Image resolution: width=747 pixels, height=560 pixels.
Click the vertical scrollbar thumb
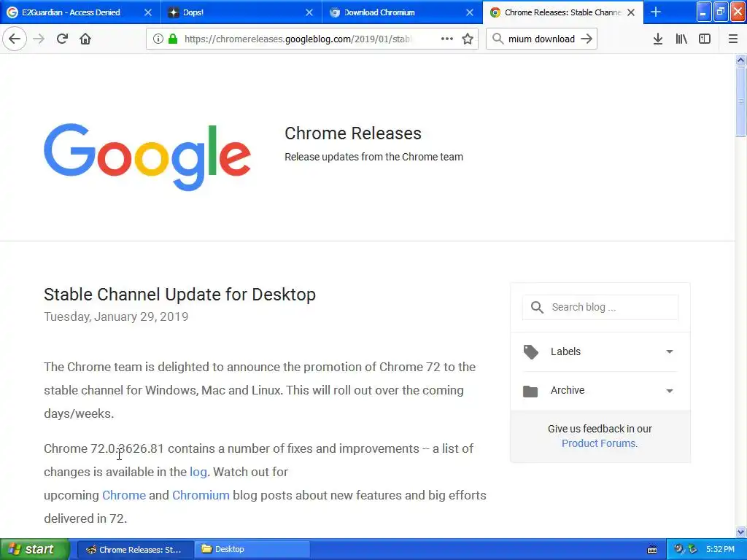pyautogui.click(x=741, y=101)
